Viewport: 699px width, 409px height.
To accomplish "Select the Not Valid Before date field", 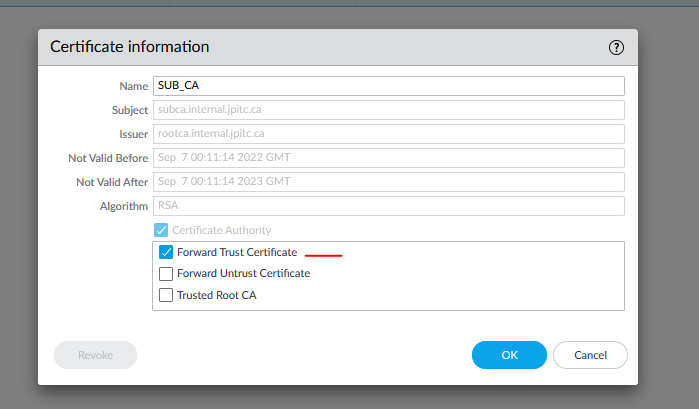I will coord(388,158).
